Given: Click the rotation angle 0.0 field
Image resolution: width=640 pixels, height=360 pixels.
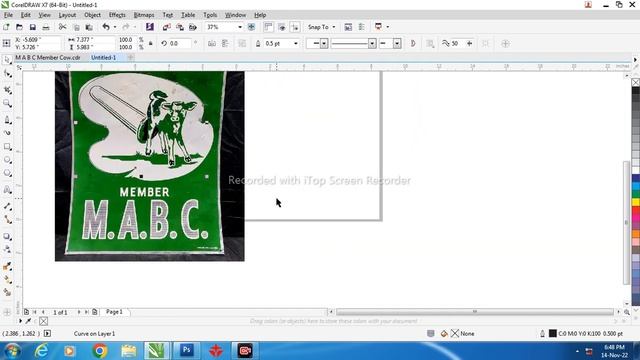Looking at the screenshot, I should [179, 43].
